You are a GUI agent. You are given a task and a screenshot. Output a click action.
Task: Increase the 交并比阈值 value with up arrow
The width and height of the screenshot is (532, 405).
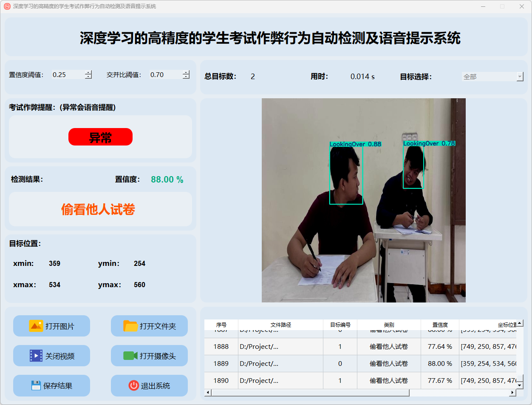186,72
